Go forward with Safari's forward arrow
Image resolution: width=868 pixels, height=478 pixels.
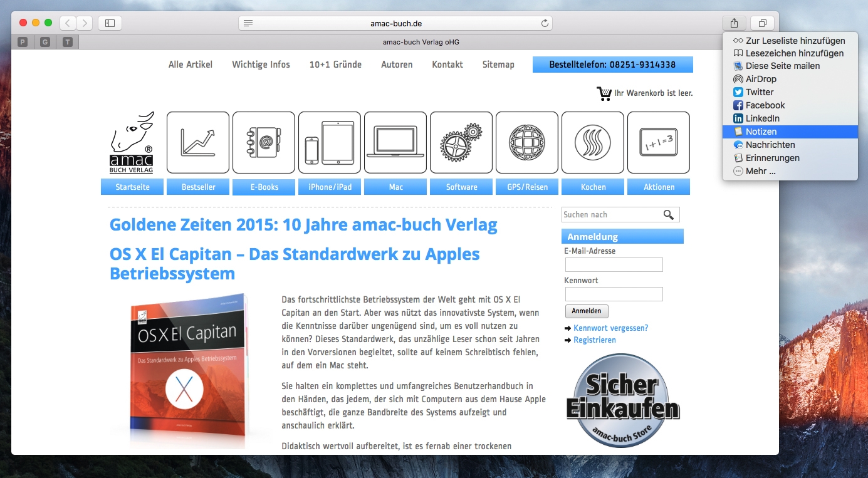[x=85, y=23]
